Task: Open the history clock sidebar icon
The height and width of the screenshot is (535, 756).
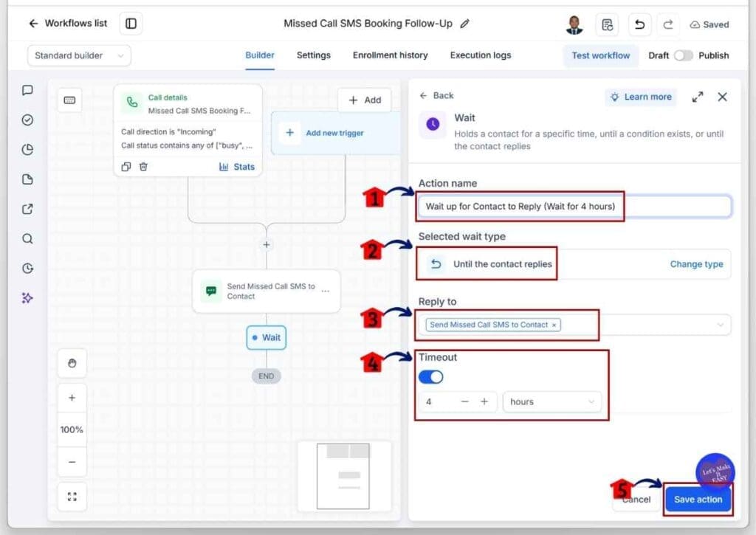Action: 27,269
